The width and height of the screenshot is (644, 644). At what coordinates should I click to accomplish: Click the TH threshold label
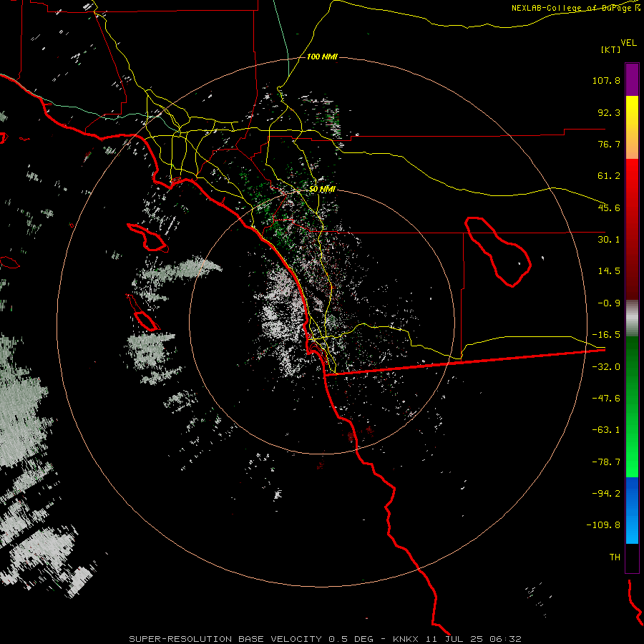pos(615,557)
